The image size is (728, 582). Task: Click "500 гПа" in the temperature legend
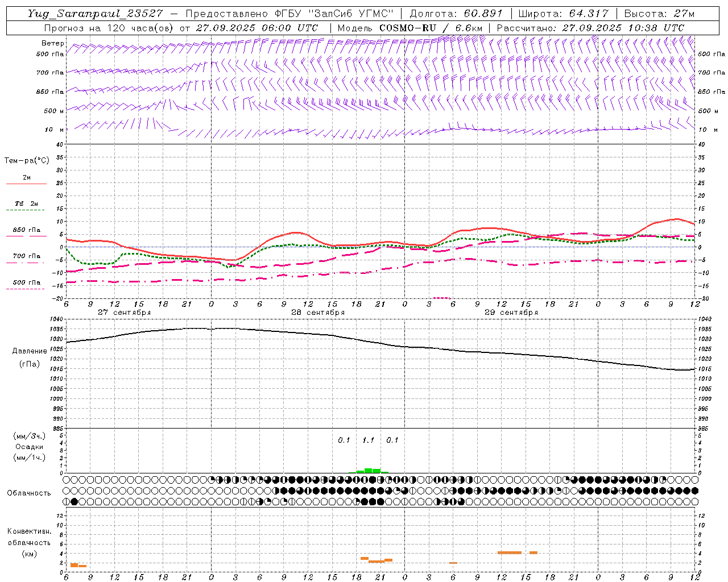[x=26, y=282]
